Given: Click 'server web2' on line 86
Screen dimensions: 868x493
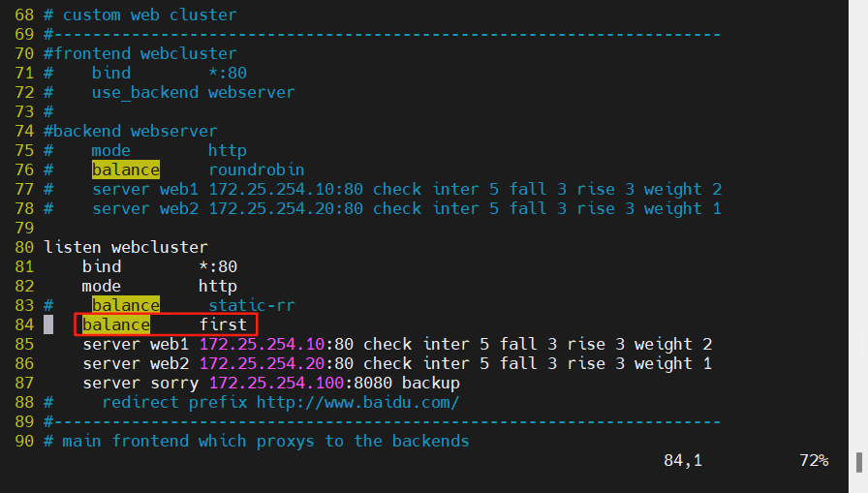Looking at the screenshot, I should click(136, 363).
